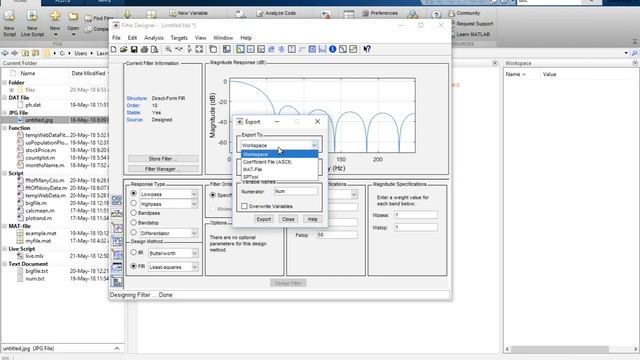This screenshot has height=360, width=640.
Task: Click Help button in Export dialog
Action: point(312,219)
